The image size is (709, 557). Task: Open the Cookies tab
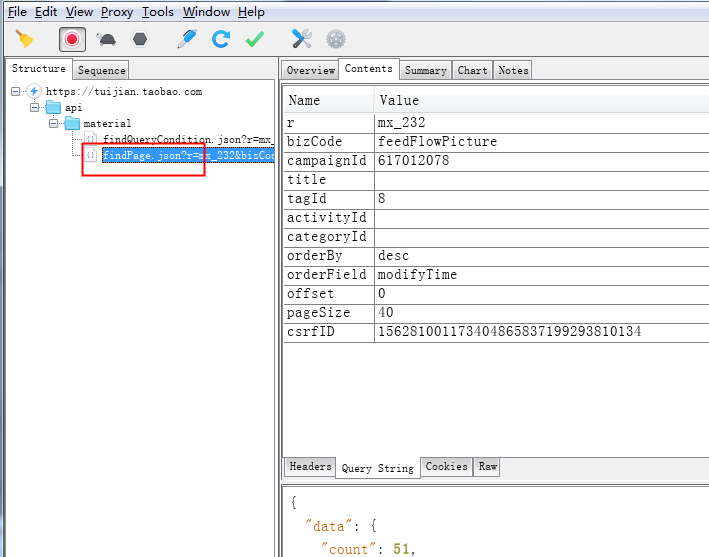pos(446,466)
